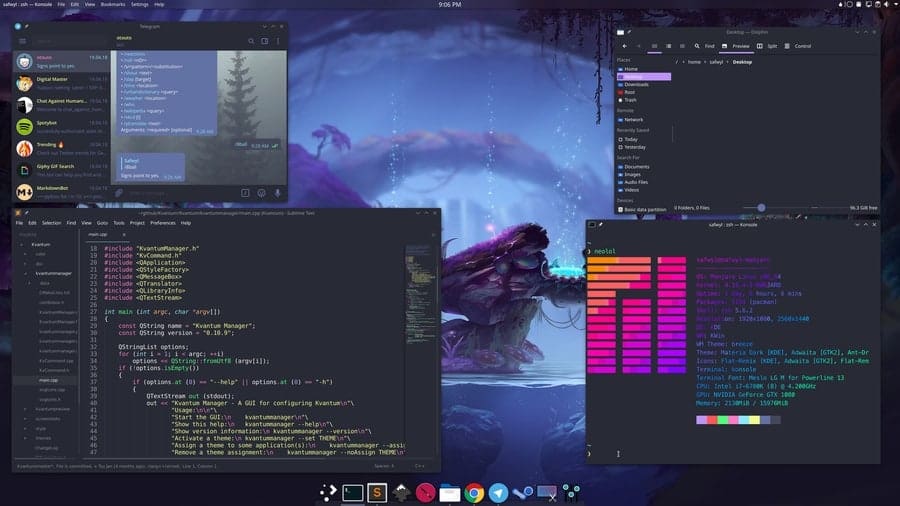Adjust the Dolphin icon zoom slider
This screenshot has width=900, height=506.
(761, 208)
